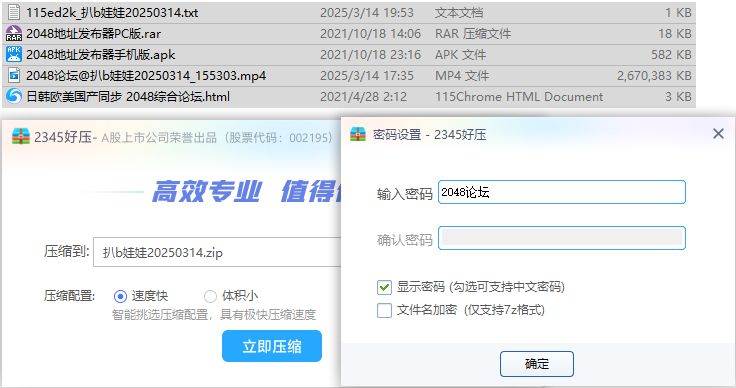Select file 2048地址发布器PC版.rar
The image size is (736, 388).
pyautogui.click(x=349, y=34)
